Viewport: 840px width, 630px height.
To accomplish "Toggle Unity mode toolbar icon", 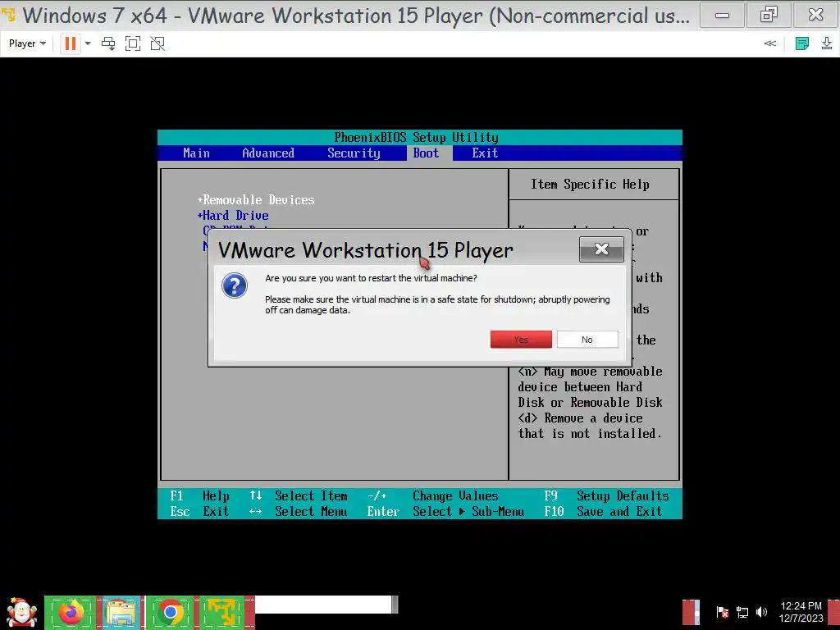I will pos(157,43).
